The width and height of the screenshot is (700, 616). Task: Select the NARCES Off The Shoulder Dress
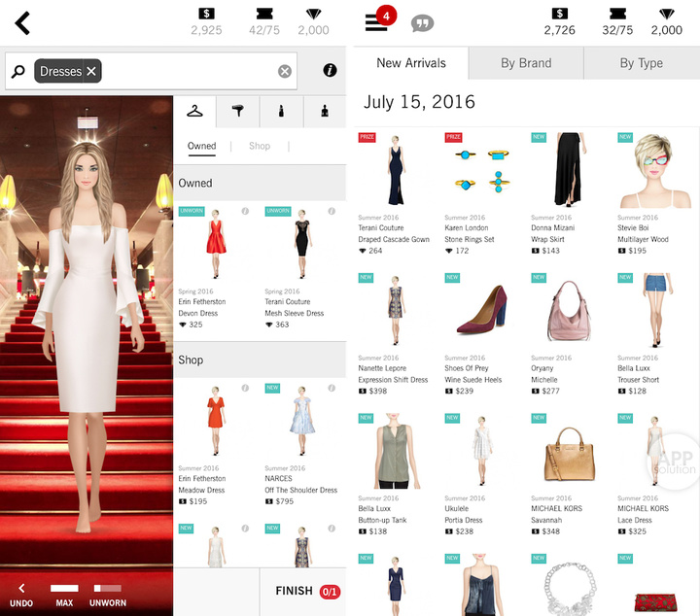(302, 421)
